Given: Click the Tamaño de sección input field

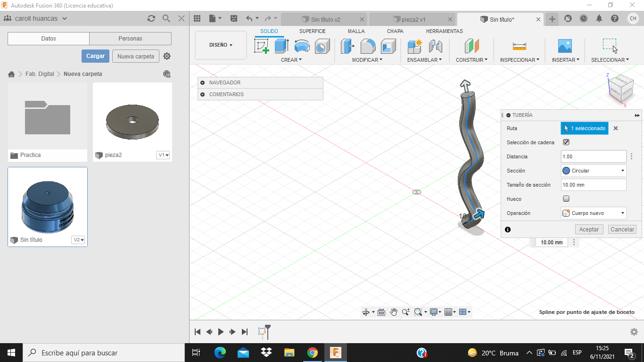Looking at the screenshot, I should (594, 185).
